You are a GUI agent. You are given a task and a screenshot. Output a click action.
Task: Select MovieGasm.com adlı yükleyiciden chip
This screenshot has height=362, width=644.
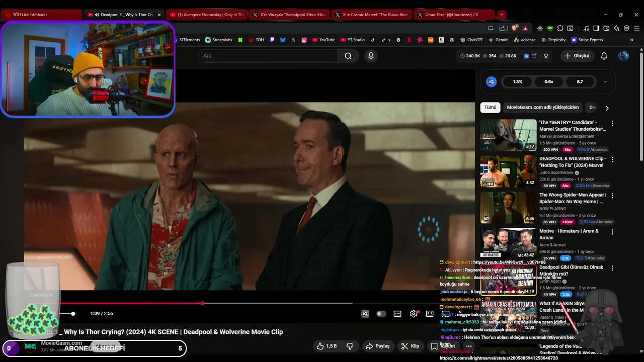click(x=543, y=107)
